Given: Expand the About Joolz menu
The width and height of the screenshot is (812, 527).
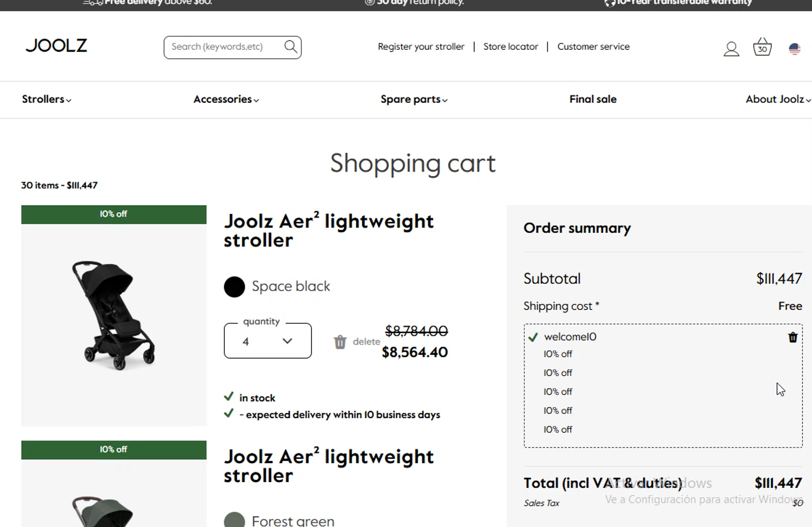Looking at the screenshot, I should 778,99.
